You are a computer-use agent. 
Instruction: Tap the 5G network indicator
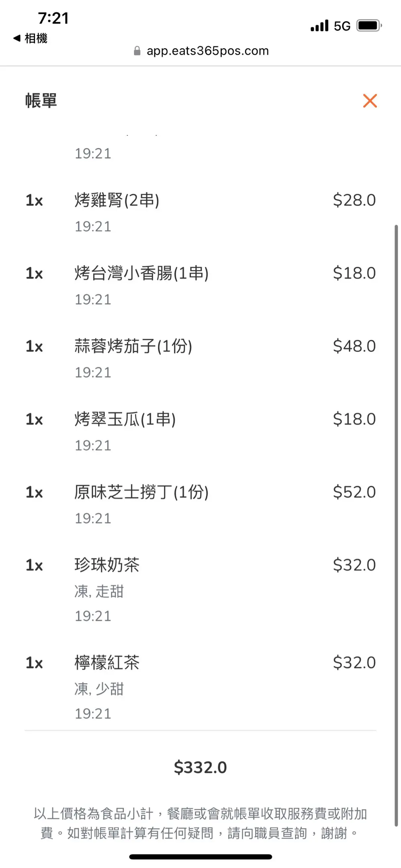pyautogui.click(x=342, y=26)
